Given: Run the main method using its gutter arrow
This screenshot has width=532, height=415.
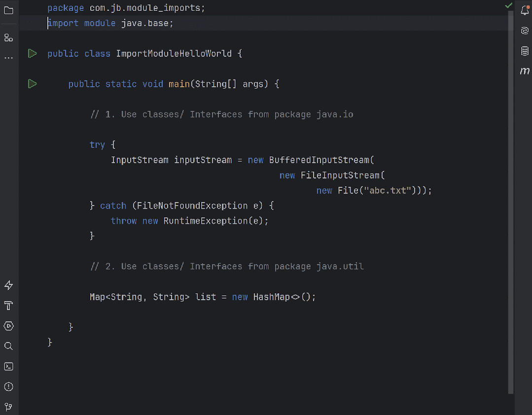Looking at the screenshot, I should [x=32, y=84].
